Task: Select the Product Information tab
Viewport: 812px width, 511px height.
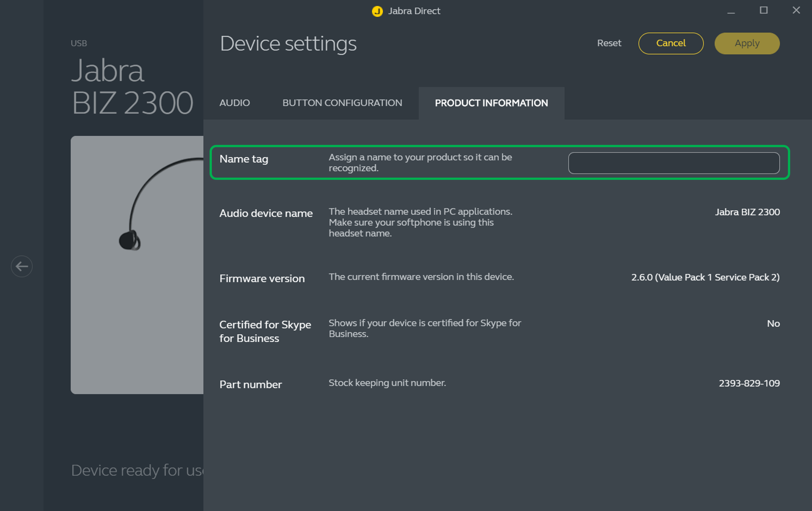Action: (491, 103)
